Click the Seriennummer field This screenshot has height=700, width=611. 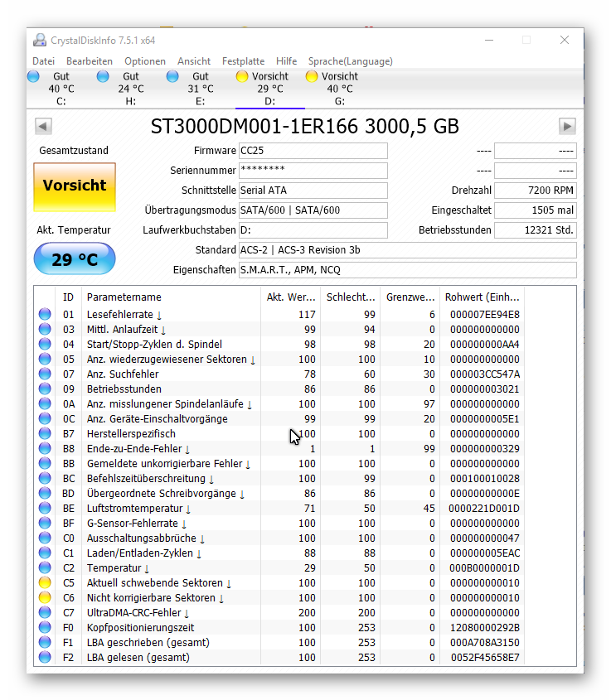click(313, 171)
